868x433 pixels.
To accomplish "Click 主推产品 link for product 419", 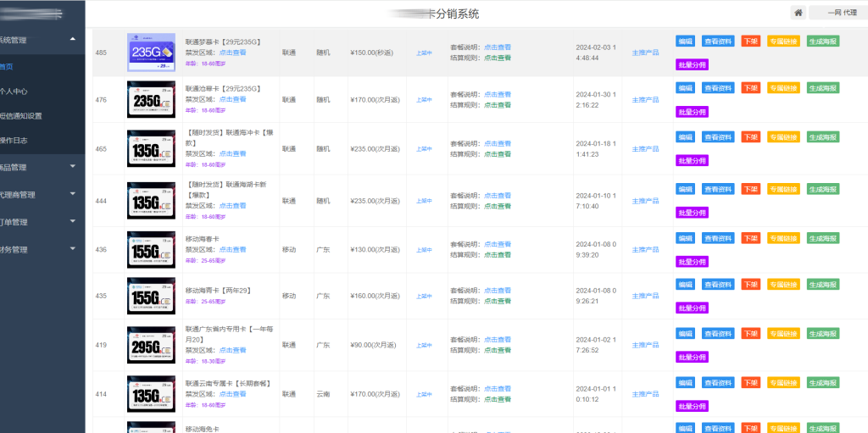I will point(645,345).
